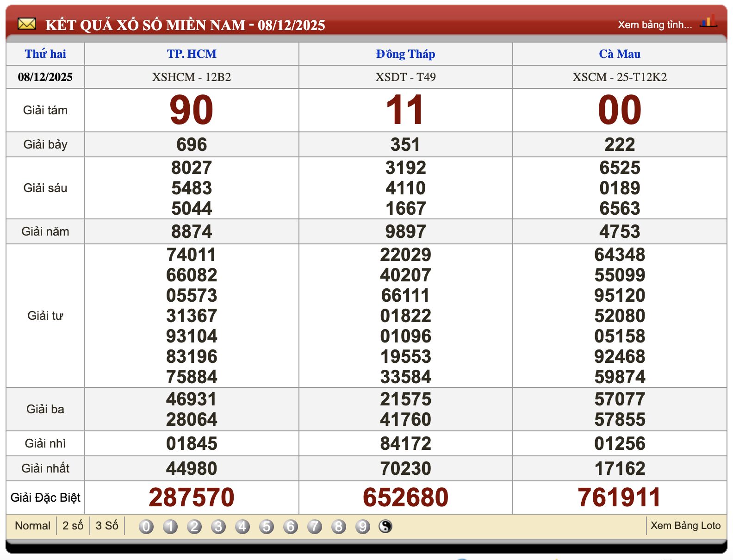Image resolution: width=733 pixels, height=560 pixels.
Task: Click the yin-yang symbol icon
Action: (x=385, y=526)
